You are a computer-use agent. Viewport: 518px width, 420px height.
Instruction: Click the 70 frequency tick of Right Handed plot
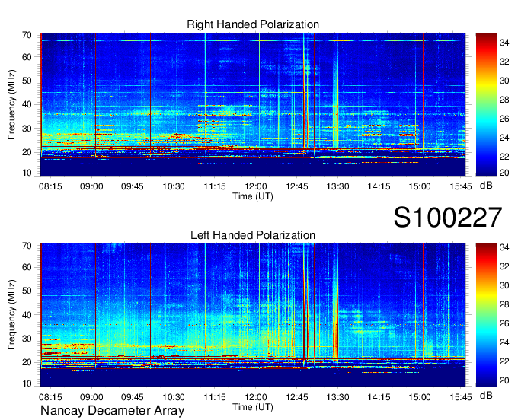(27, 35)
